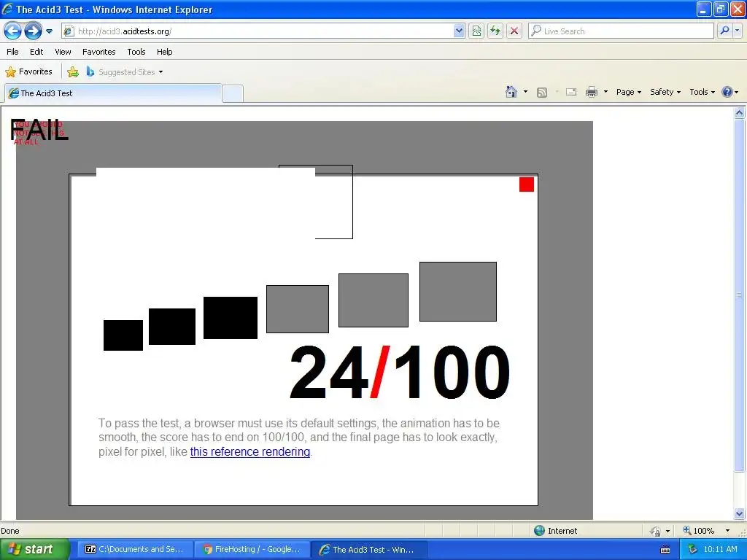The image size is (747, 560).
Task: Expand the zoom level dropdown arrow
Action: (727, 531)
